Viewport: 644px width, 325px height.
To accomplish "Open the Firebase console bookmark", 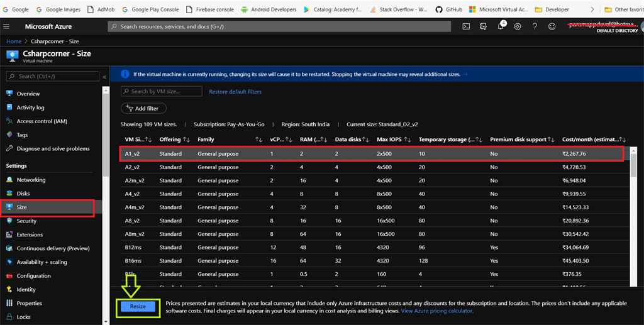I will point(210,9).
